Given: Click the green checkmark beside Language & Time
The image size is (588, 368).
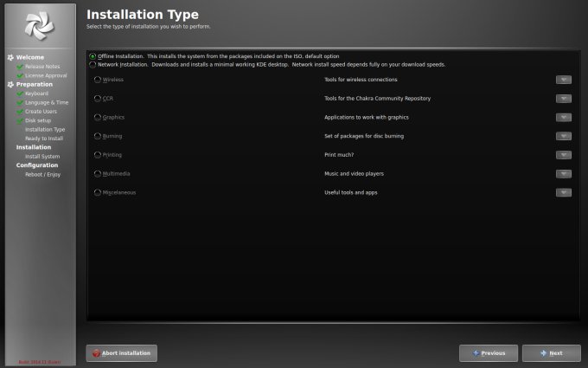Looking at the screenshot, I should coord(20,103).
